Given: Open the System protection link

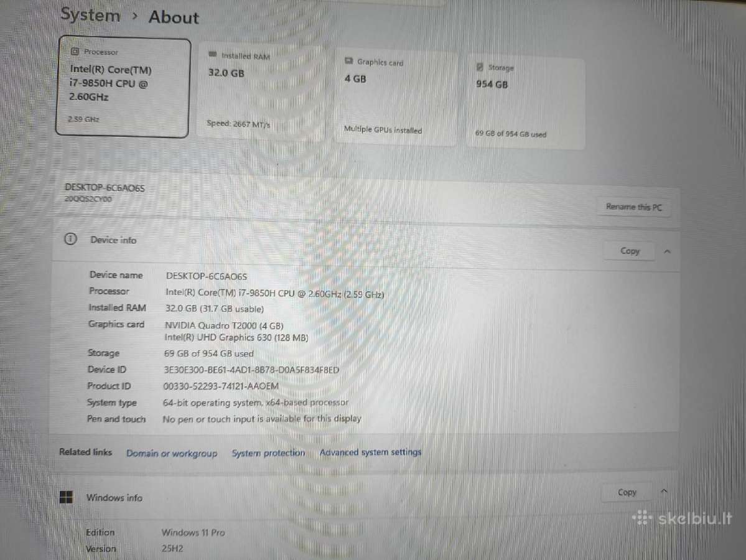Looking at the screenshot, I should coord(268,453).
